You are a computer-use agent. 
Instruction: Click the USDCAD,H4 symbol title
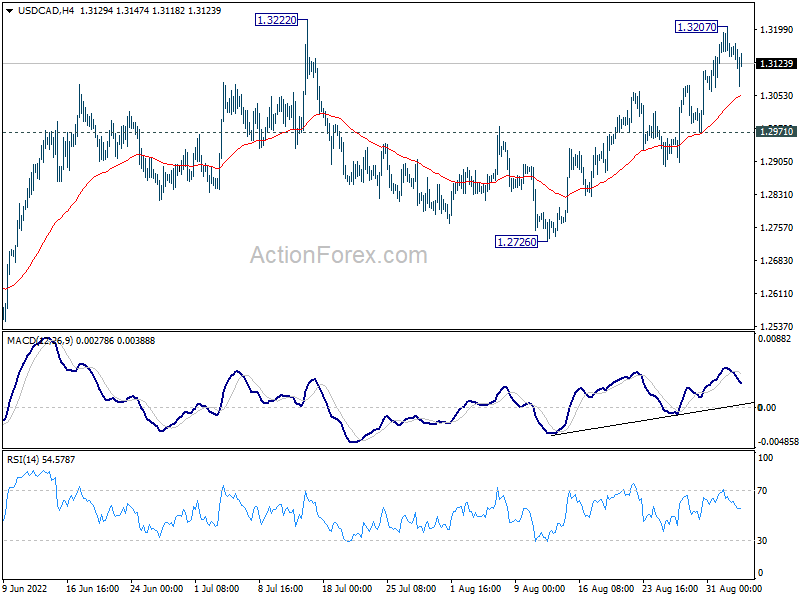click(46, 11)
